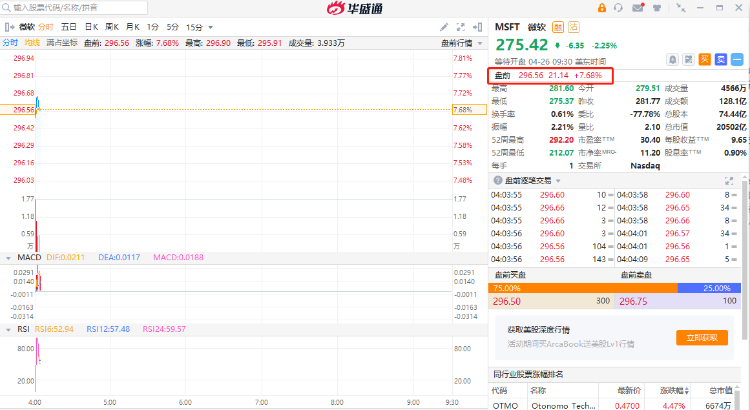
Task: Open customer service headset icon
Action: tap(618, 8)
